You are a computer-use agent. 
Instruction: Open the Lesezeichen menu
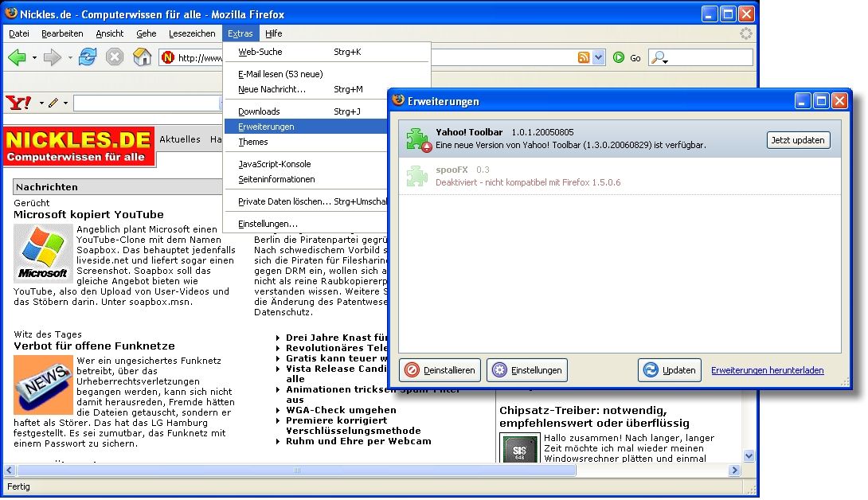192,33
